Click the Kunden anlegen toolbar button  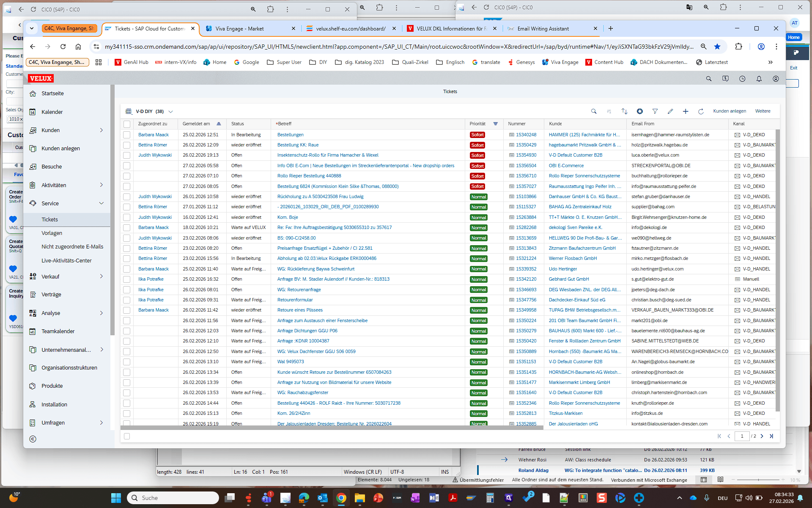coord(730,111)
